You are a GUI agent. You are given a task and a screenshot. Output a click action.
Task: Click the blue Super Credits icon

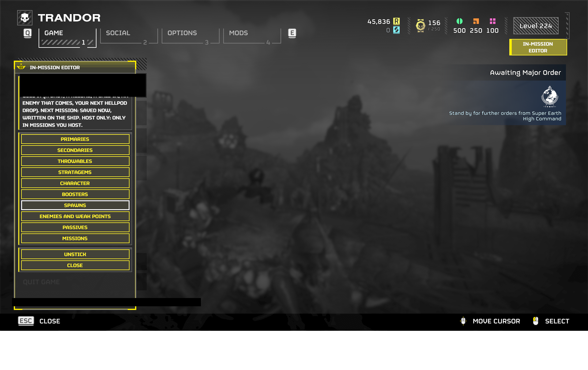click(396, 30)
